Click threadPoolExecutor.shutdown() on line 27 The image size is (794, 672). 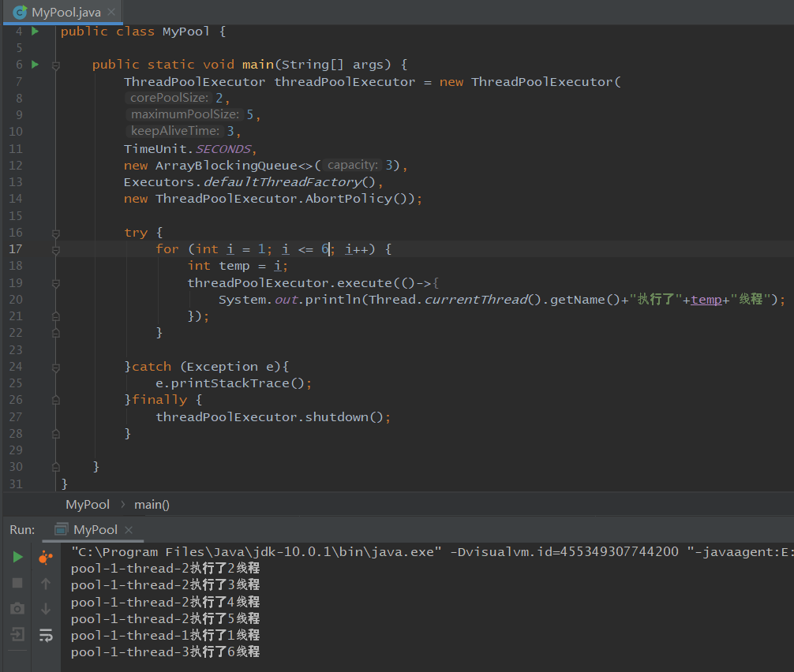[x=269, y=417]
